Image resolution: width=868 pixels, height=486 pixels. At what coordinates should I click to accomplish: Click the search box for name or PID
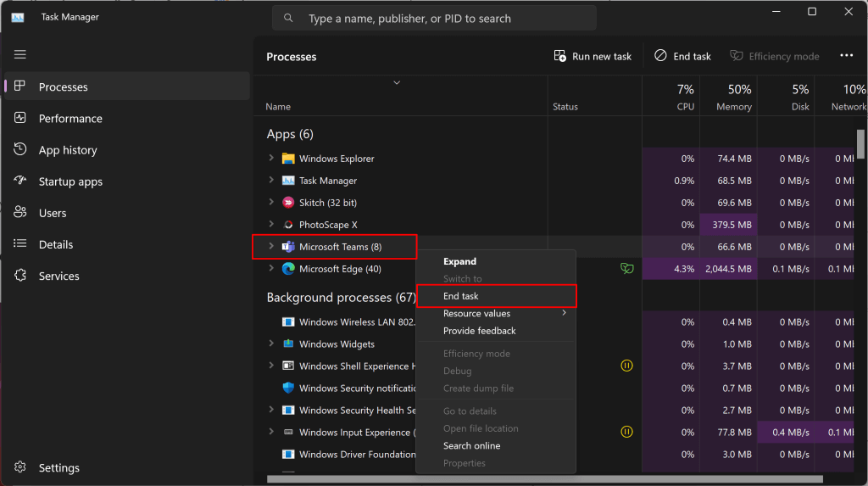pos(434,19)
